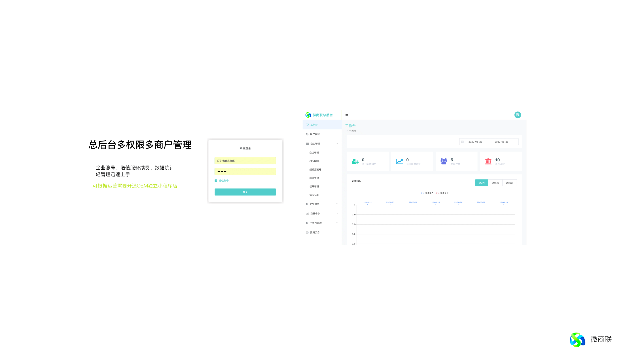Viewport: 644px width, 362px height.
Task: Click the 小程序管理 document icon
Action: (x=307, y=223)
